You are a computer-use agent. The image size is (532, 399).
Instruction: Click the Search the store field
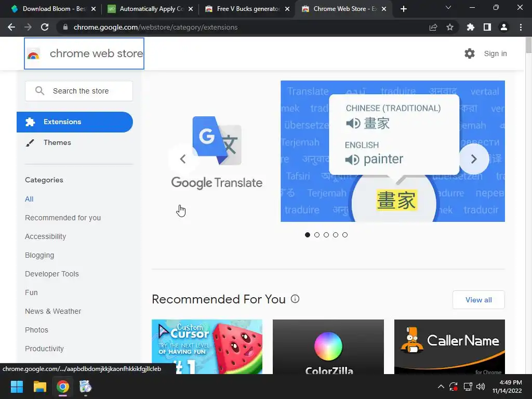(79, 91)
